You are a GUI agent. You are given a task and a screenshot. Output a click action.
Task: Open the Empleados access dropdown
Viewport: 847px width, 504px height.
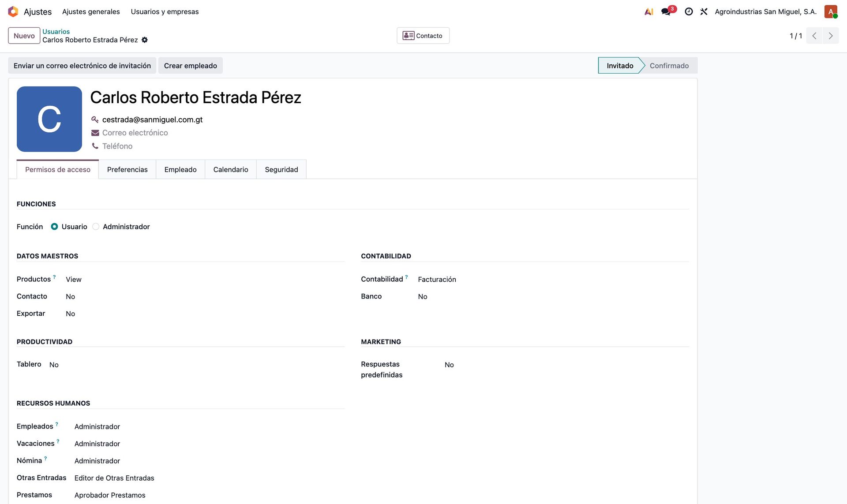coord(209,426)
